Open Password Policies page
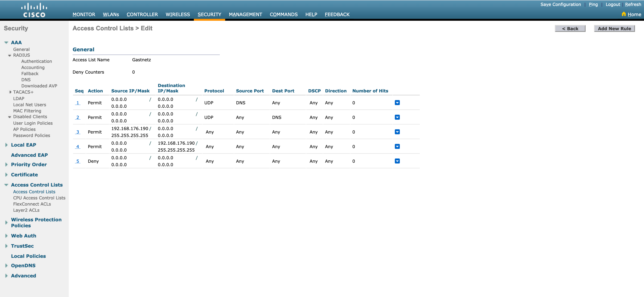This screenshot has width=644, height=297. click(32, 135)
